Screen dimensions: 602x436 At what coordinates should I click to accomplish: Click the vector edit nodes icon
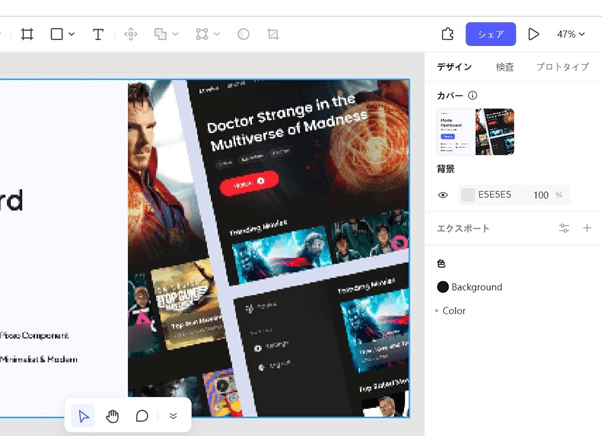[202, 34]
